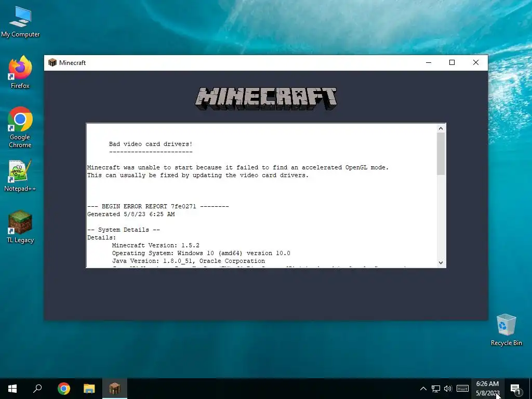
Task: Open the Windows Start menu
Action: [x=12, y=389]
